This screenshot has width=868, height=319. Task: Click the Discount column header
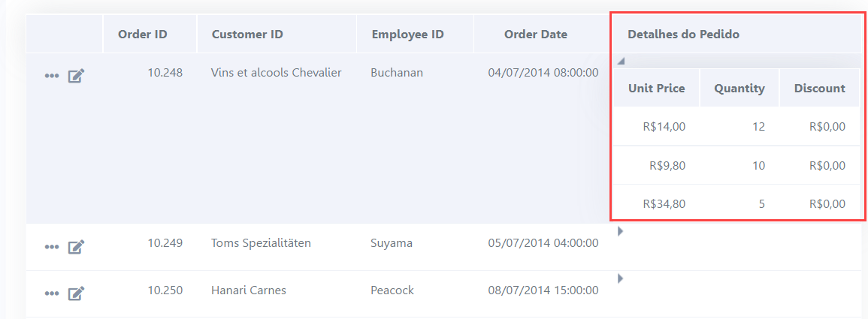click(819, 88)
